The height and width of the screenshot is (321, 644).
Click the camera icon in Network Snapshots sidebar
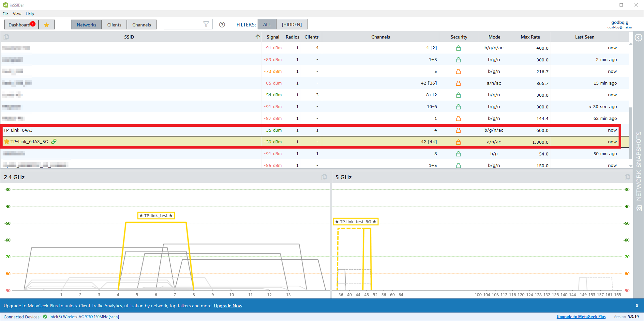tap(639, 208)
